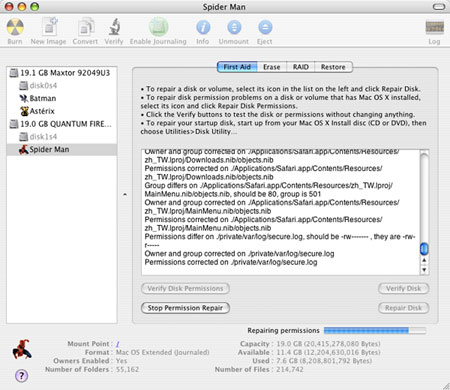Click the 'Permissions corrected on ./private/var/log/secure.log' line
The image size is (450, 390).
[231, 262]
